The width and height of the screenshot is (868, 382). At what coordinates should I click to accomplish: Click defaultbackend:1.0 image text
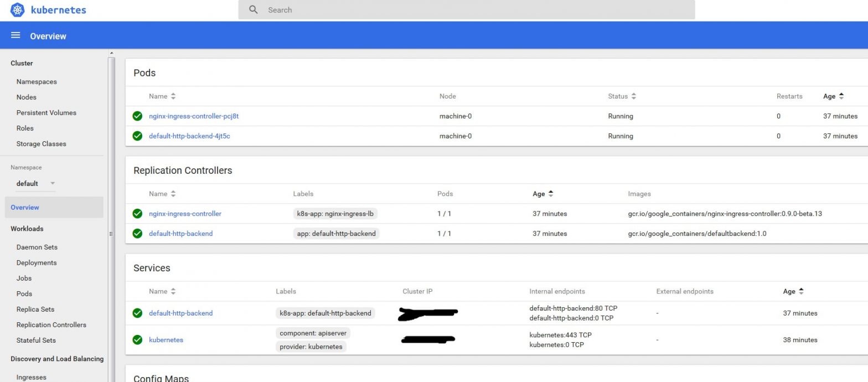click(697, 234)
